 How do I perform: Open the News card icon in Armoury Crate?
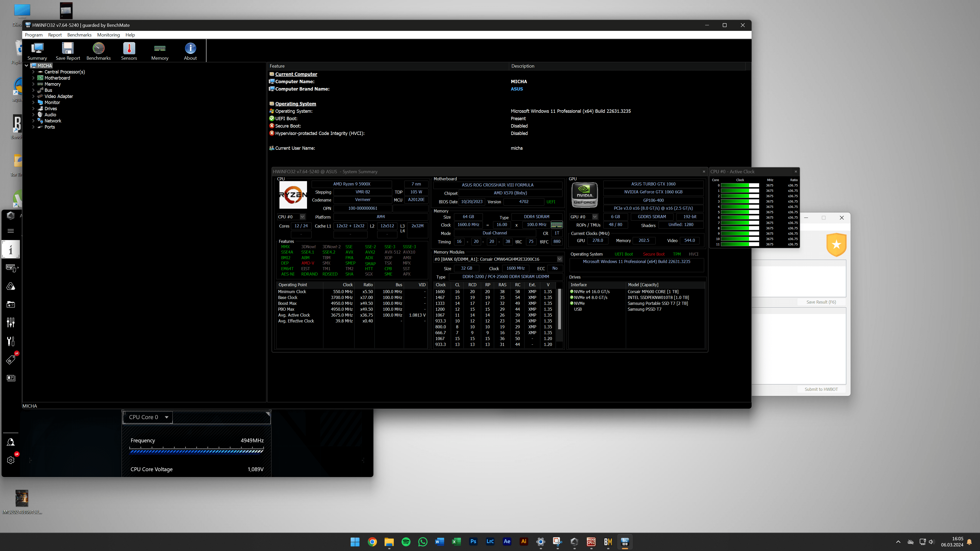coord(11,378)
